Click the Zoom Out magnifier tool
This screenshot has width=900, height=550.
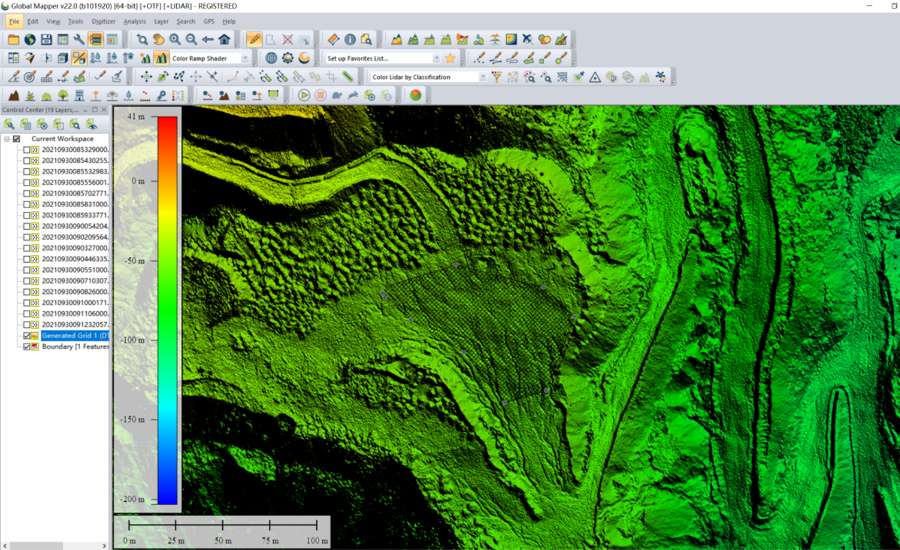coord(191,40)
